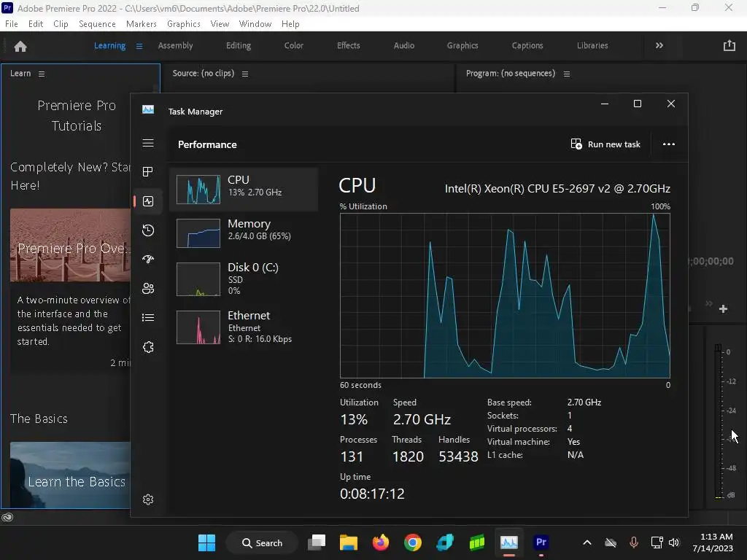The width and height of the screenshot is (747, 560).
Task: Open the Learning workspace menu icon
Action: point(139,46)
